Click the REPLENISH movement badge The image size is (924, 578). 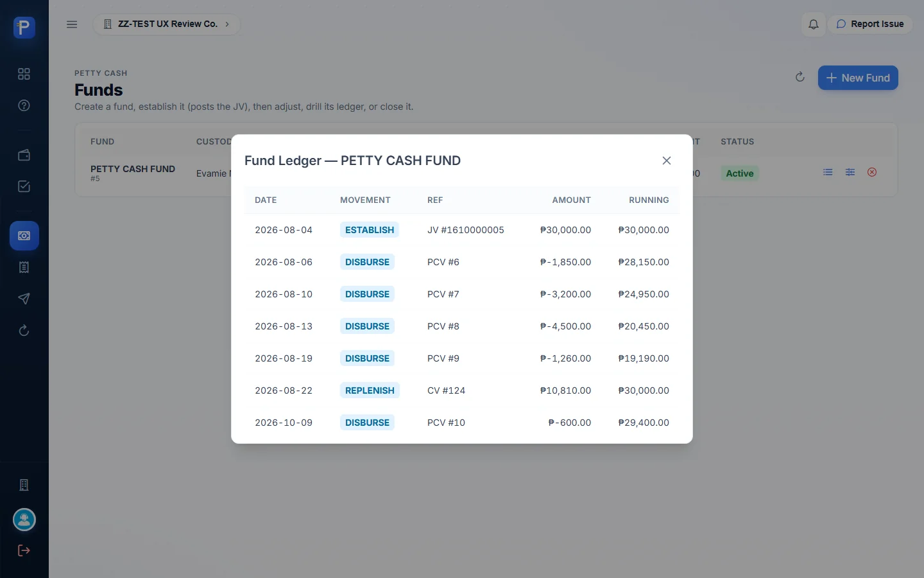[370, 390]
